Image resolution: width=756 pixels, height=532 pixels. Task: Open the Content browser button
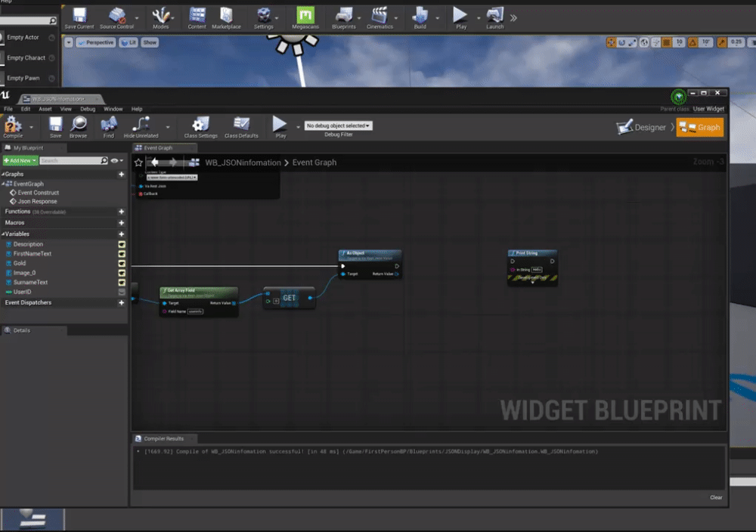[197, 18]
